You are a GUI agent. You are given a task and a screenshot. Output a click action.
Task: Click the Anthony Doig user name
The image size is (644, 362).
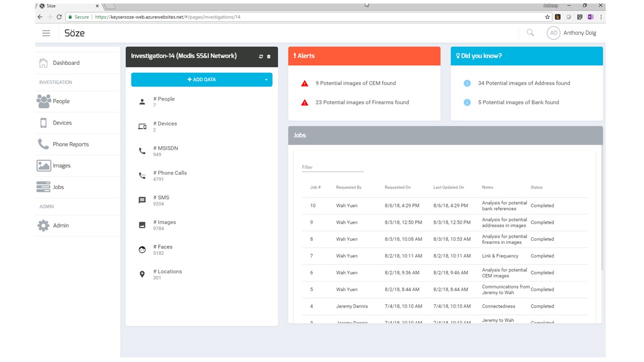click(580, 33)
